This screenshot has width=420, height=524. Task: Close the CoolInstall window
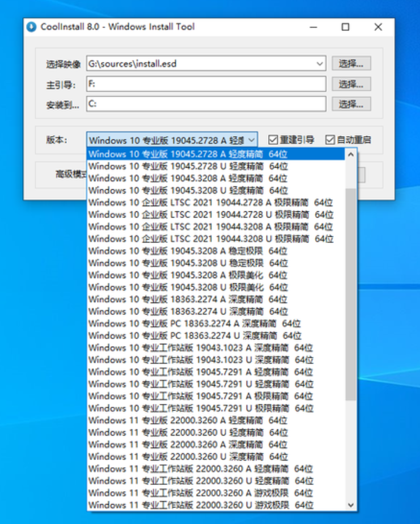coord(378,27)
